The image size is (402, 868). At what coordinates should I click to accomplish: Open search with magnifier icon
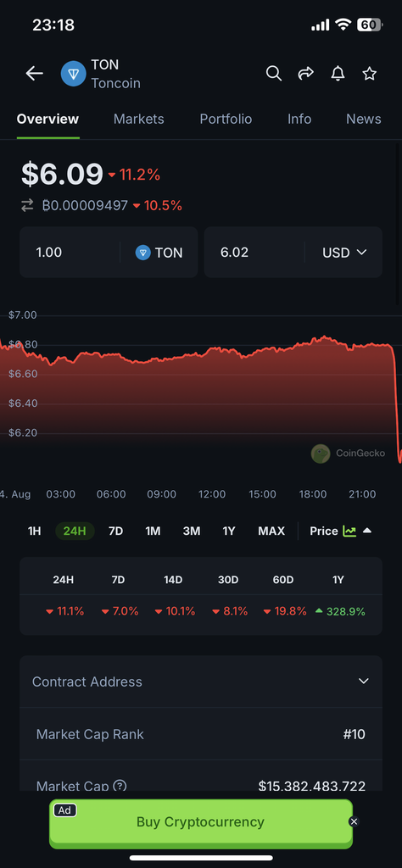coord(274,73)
